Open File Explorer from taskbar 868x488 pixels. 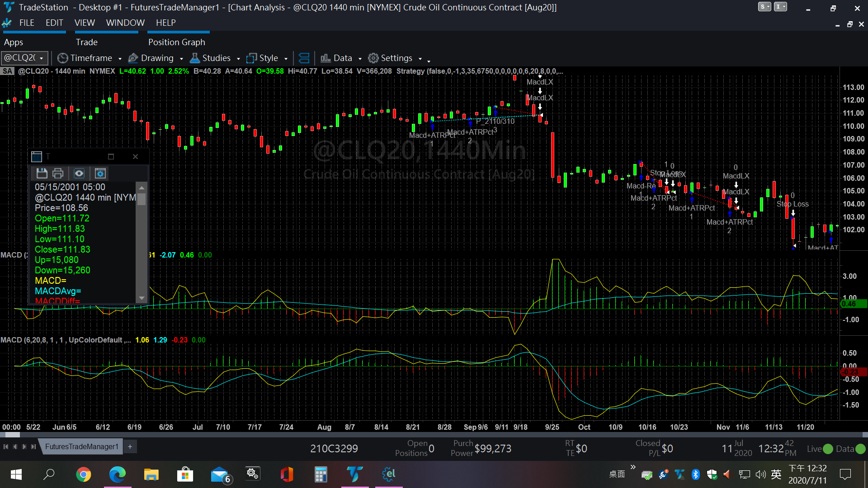[151, 474]
